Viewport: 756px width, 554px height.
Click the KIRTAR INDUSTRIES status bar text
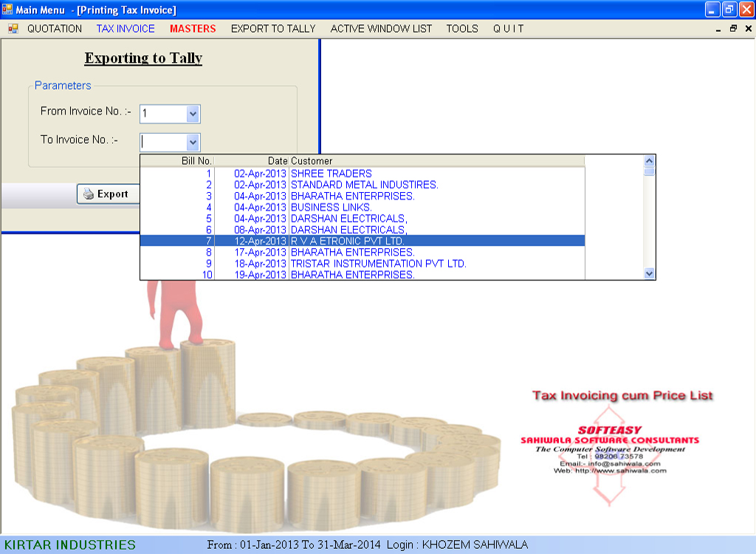(70, 545)
